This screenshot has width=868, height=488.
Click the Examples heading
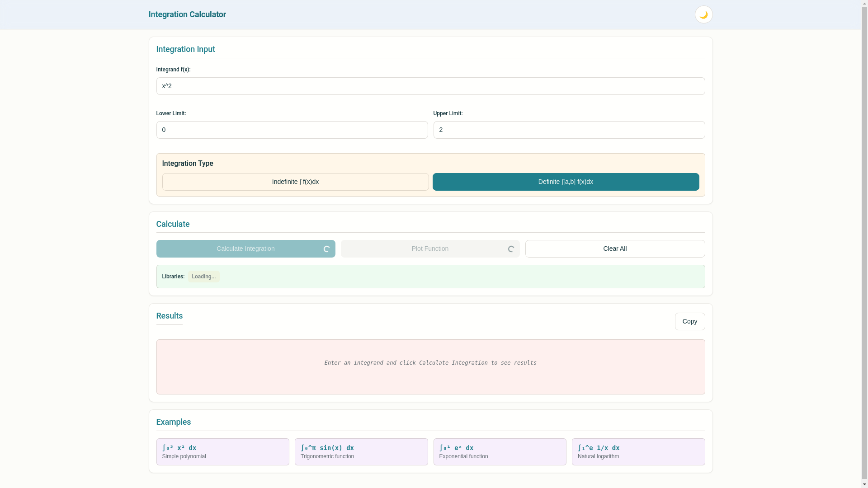pos(174,422)
